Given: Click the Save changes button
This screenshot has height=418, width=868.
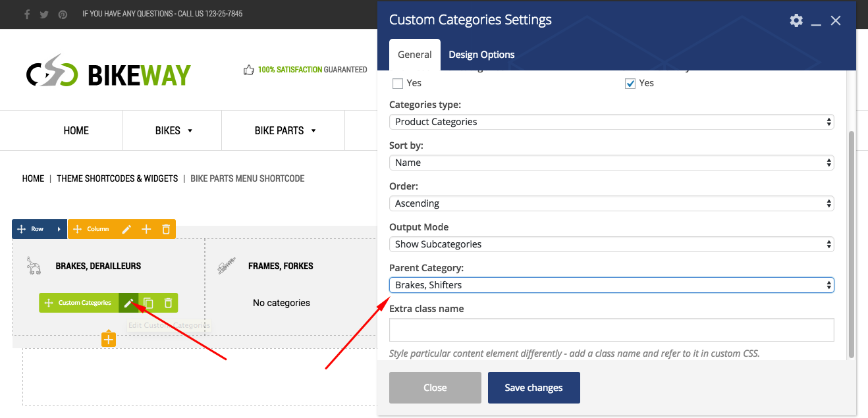Looking at the screenshot, I should pos(534,388).
